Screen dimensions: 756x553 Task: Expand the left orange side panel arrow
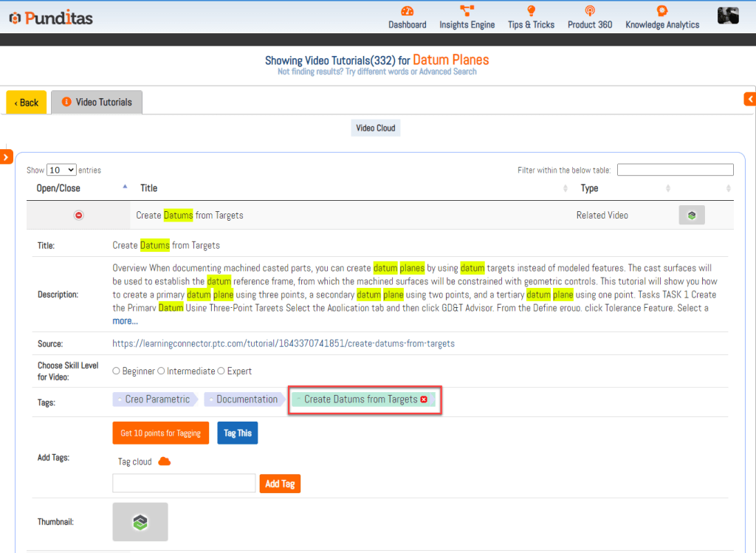[6, 157]
